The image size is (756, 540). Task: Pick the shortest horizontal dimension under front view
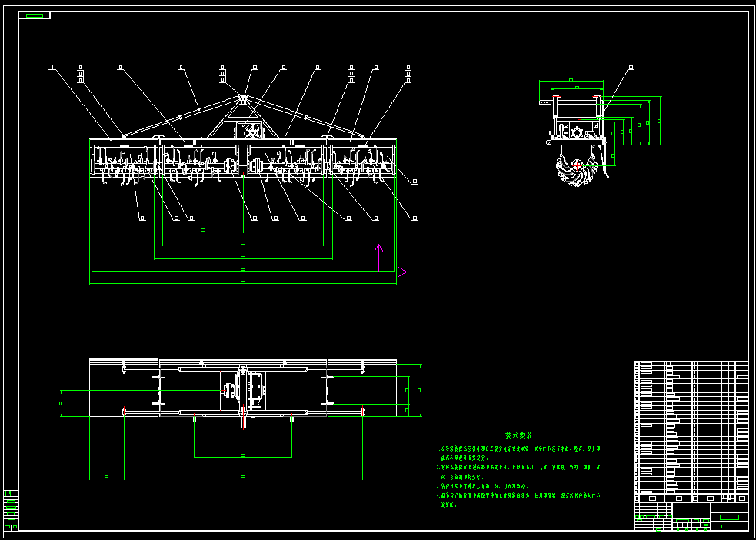point(203,231)
